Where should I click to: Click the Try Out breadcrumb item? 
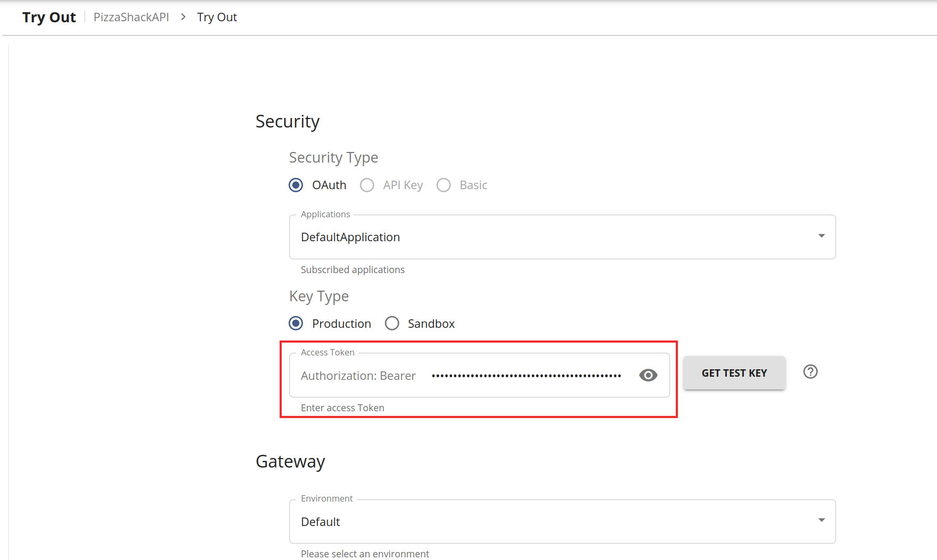(217, 17)
